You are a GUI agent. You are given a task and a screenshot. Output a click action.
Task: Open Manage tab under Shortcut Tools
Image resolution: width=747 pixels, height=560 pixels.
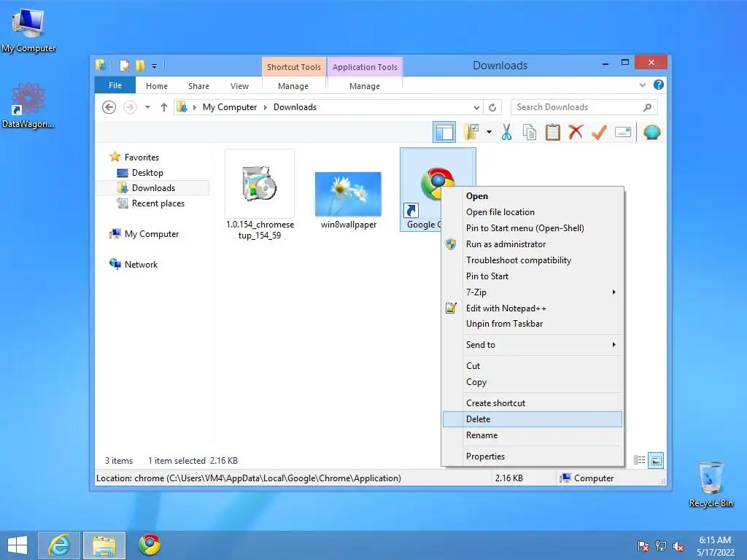293,86
